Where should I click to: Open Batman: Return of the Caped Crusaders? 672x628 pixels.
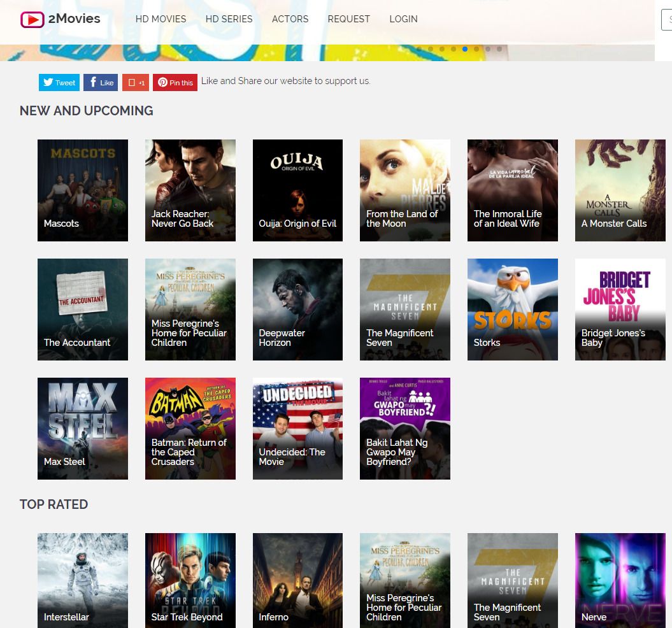point(190,429)
